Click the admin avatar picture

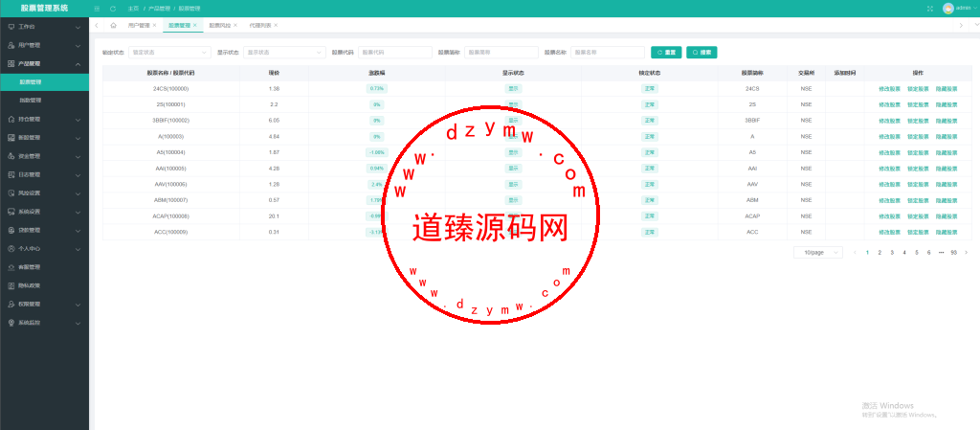coord(948,8)
